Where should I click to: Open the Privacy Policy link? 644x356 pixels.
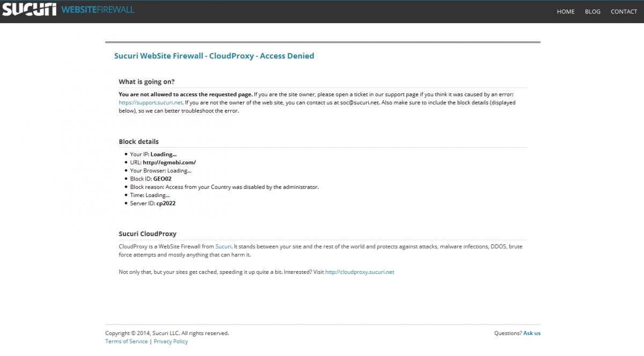click(x=171, y=342)
